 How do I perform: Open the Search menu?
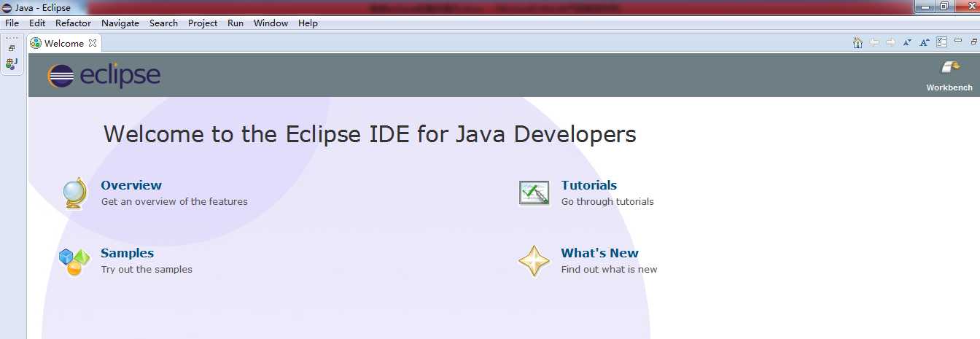point(164,23)
